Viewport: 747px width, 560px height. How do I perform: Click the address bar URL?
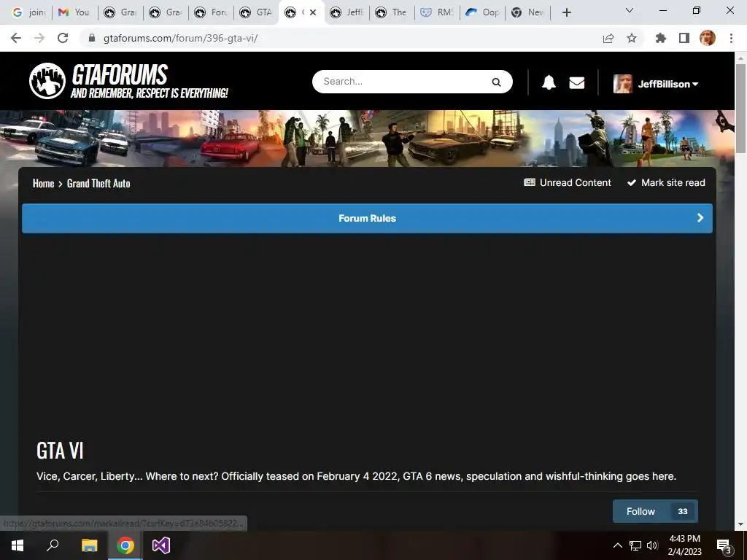(181, 38)
